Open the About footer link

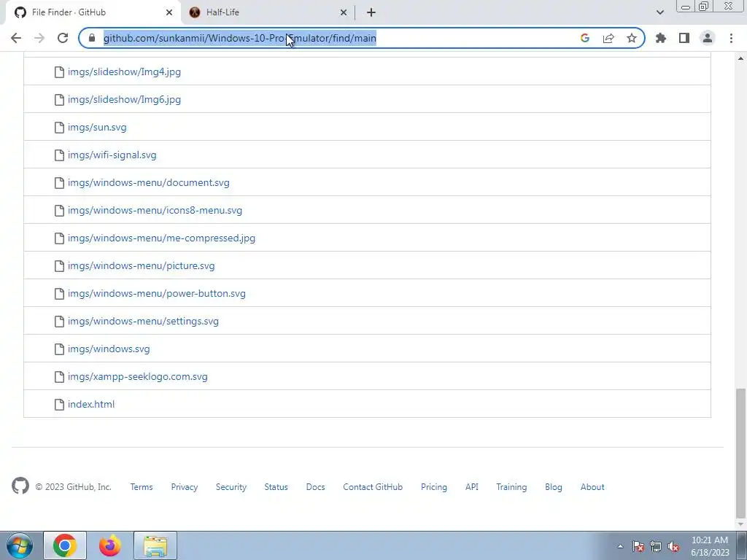(592, 487)
